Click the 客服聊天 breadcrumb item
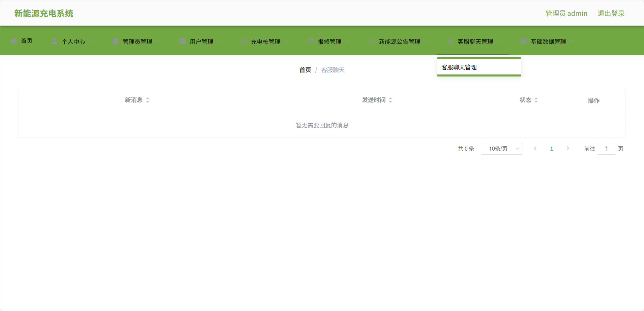644x311 pixels. [333, 70]
